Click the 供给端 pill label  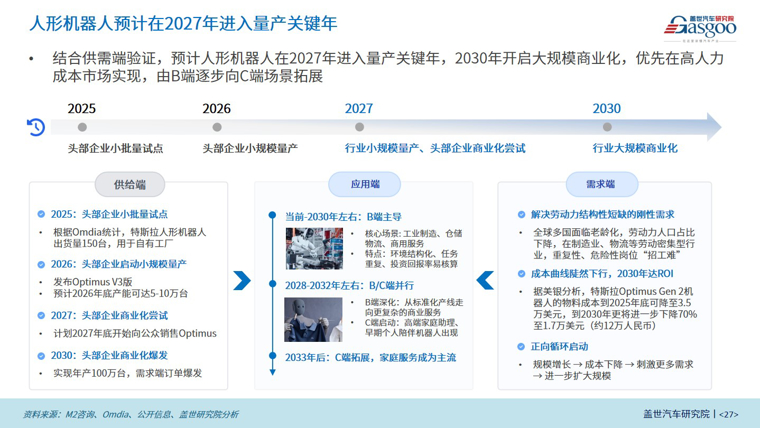pyautogui.click(x=129, y=184)
